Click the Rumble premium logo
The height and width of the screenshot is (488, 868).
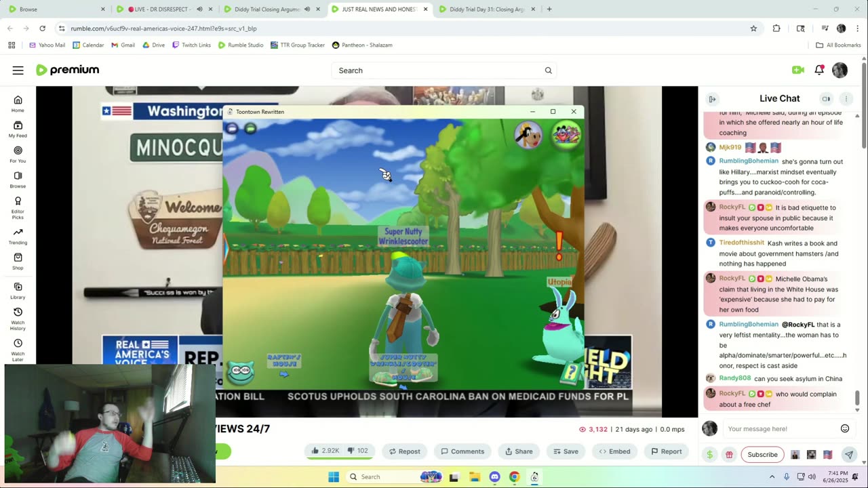tap(67, 70)
